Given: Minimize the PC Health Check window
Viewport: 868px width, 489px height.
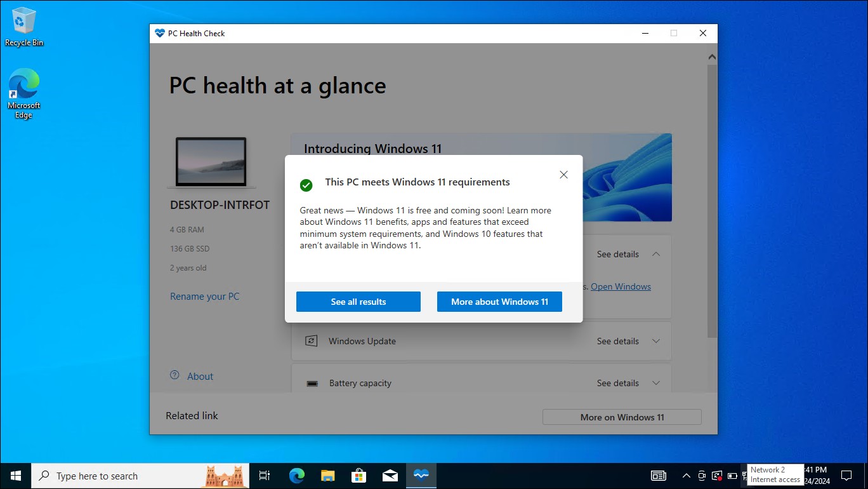Looking at the screenshot, I should pyautogui.click(x=645, y=34).
